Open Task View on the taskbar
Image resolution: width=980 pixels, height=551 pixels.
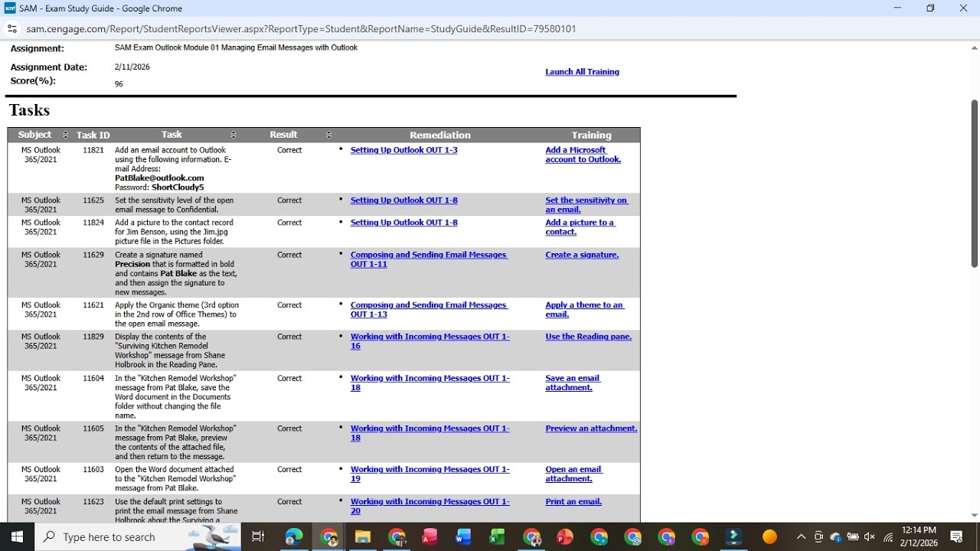(x=258, y=536)
